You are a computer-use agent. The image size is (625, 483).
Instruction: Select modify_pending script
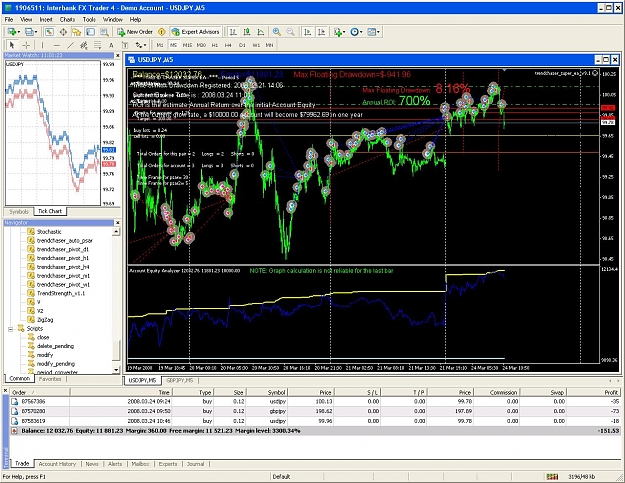(56, 363)
